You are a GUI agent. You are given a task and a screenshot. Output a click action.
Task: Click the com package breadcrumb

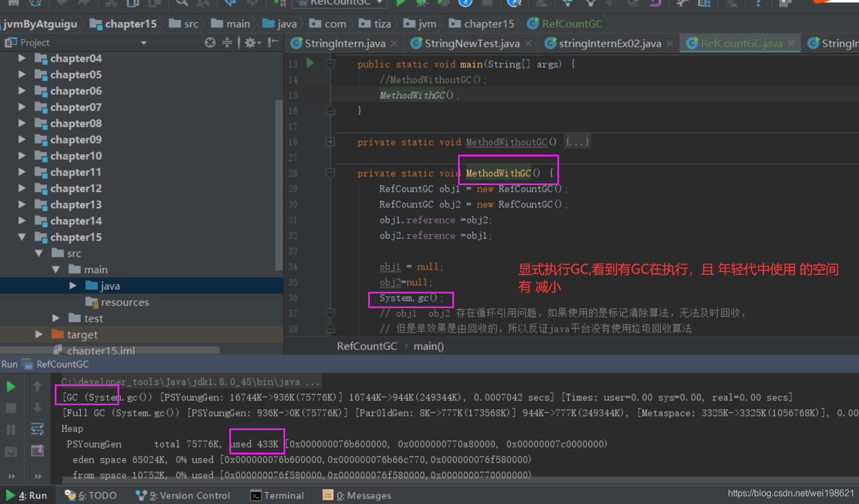point(328,24)
